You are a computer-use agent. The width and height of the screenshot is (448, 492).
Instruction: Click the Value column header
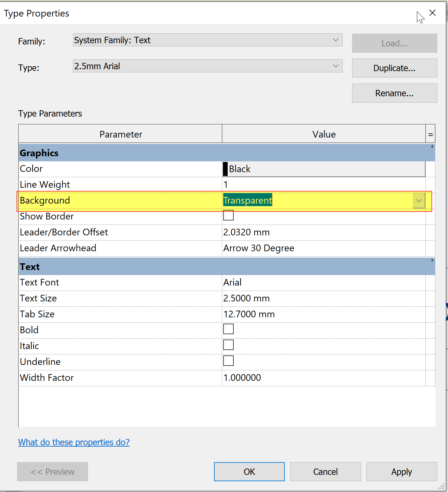[324, 134]
